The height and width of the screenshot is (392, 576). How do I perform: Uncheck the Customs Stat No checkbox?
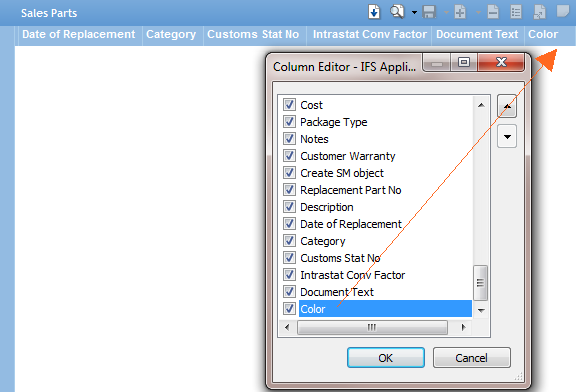(289, 258)
